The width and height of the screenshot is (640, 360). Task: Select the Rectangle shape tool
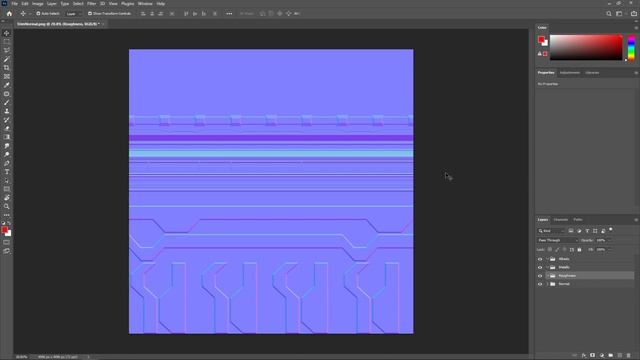click(7, 189)
